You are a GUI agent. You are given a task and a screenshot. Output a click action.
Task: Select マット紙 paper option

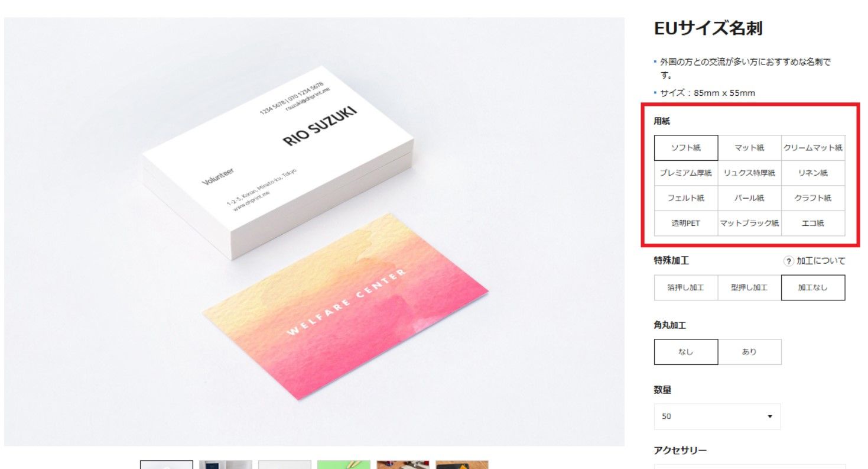click(x=749, y=148)
